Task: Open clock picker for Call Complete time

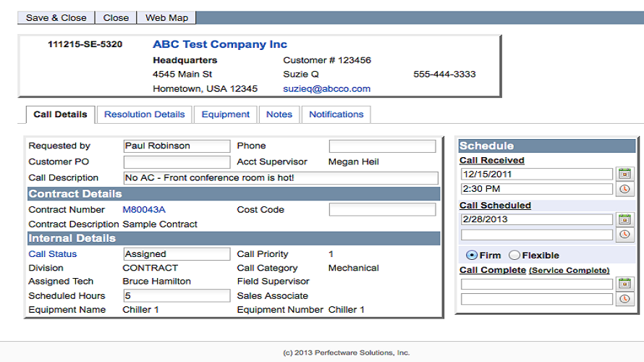Action: pos(624,299)
